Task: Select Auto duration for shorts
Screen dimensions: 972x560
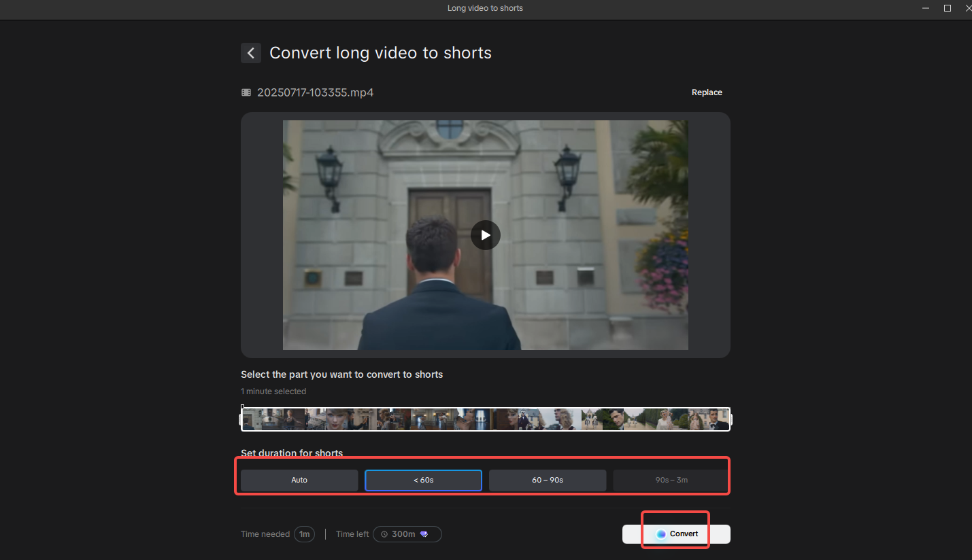Action: pyautogui.click(x=299, y=480)
